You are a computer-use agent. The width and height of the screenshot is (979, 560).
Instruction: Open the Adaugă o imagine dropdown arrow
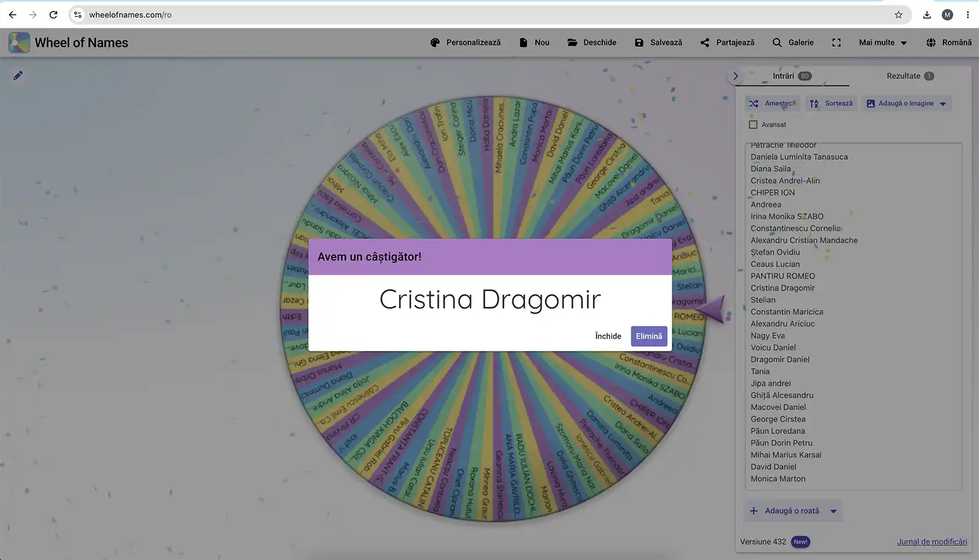pos(943,104)
